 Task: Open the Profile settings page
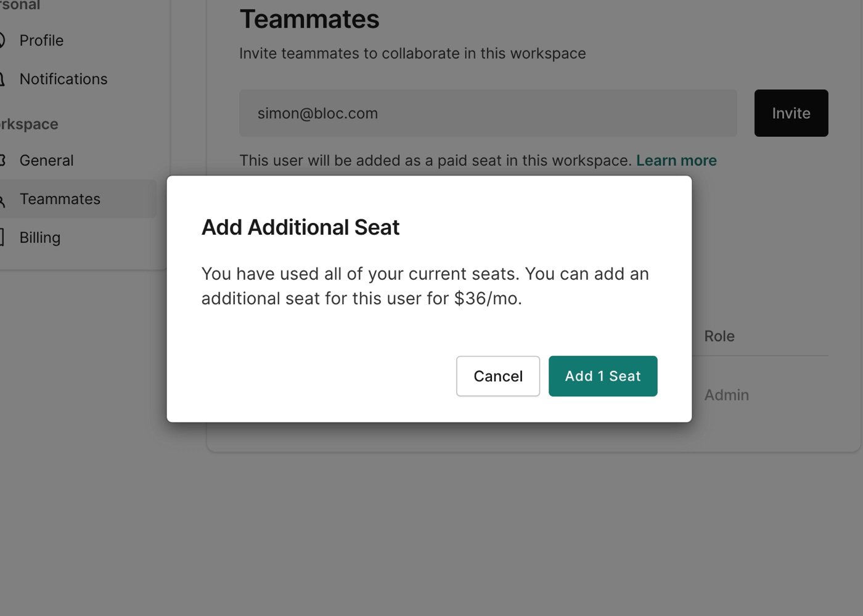[41, 41]
